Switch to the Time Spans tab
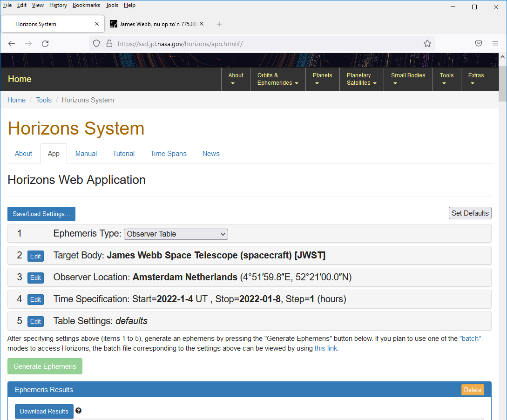Viewport: 507px width, 420px height. pyautogui.click(x=169, y=154)
